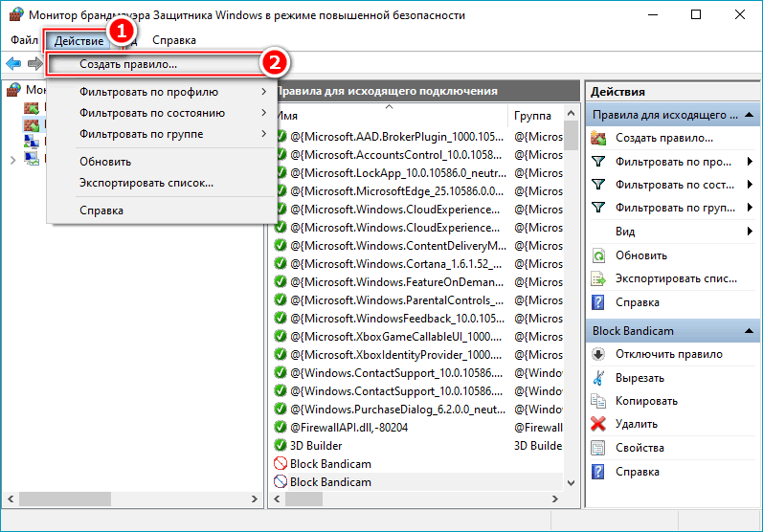Click the back arrow in the toolbar
Viewport: 763px width, 532px height.
(x=13, y=63)
